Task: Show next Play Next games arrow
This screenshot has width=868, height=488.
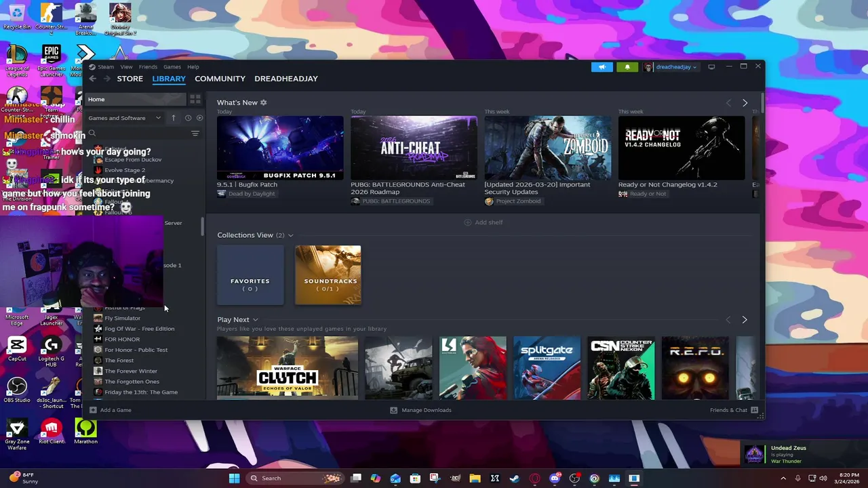Action: tap(745, 320)
